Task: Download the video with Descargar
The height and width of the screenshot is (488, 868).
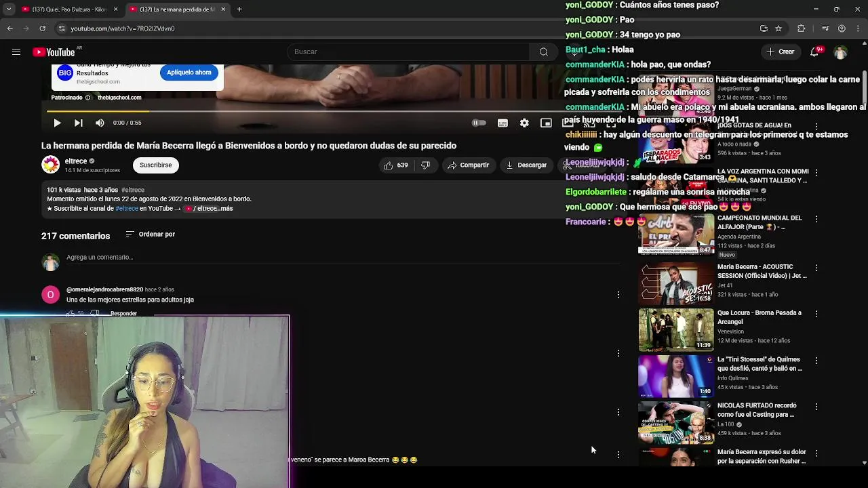Action: [526, 165]
